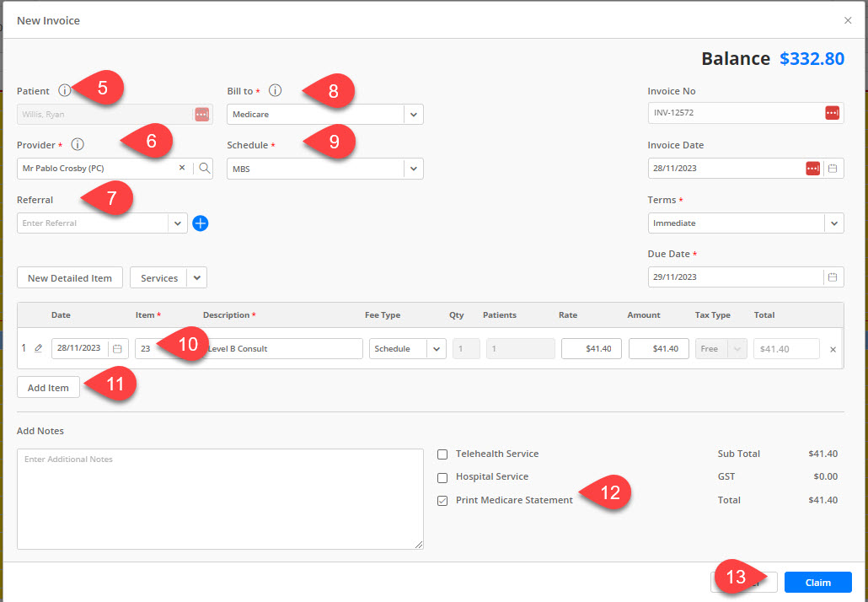Click the Level B Consult description field
This screenshot has width=868, height=602.
(284, 349)
